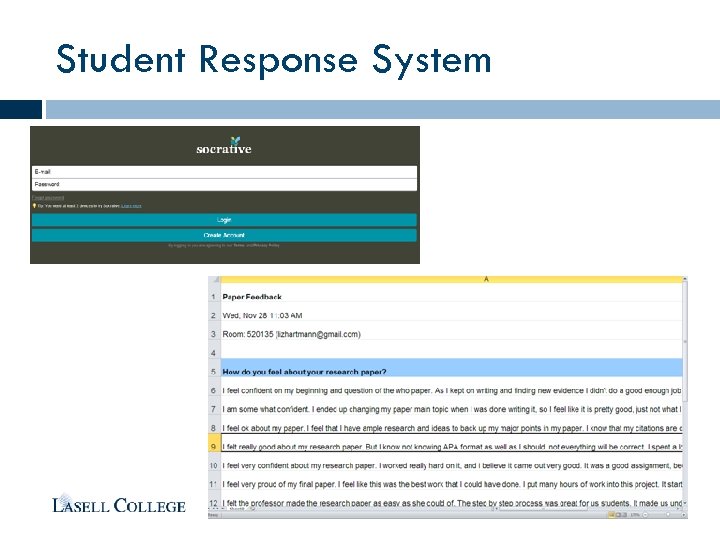The height and width of the screenshot is (540, 720).
Task: Click the Login button
Action: 224,220
